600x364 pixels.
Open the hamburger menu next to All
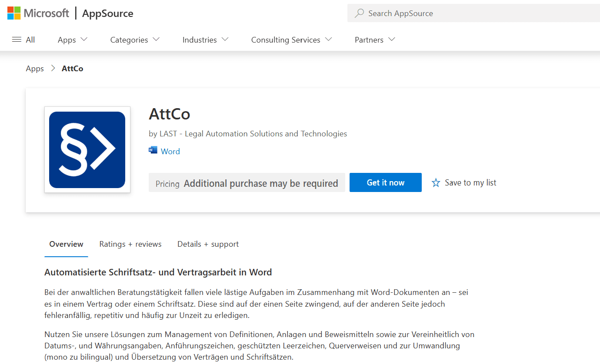click(x=16, y=39)
